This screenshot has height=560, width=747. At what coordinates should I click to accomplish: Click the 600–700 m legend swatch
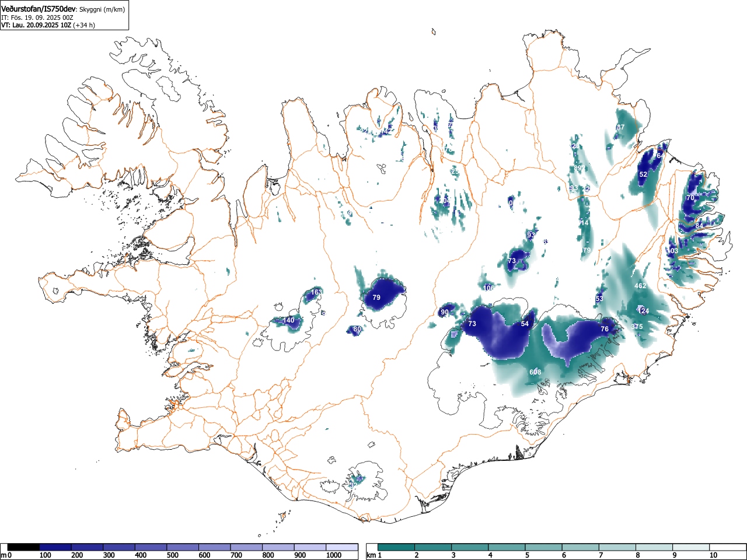(x=215, y=547)
